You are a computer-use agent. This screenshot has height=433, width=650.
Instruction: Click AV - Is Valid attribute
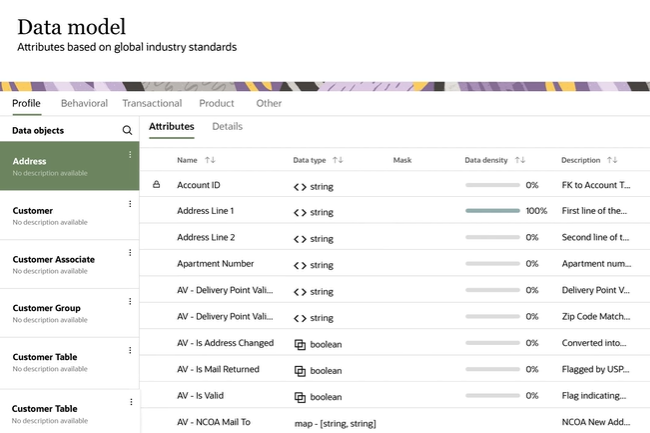coord(200,395)
